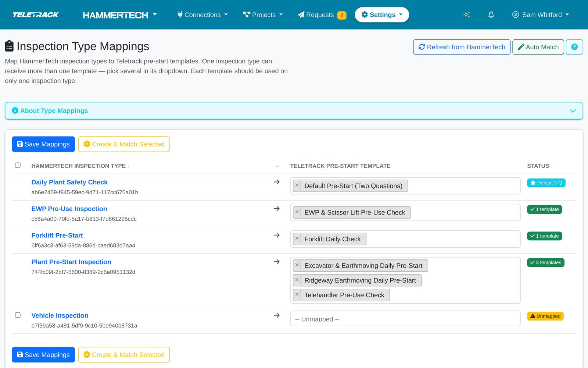The height and width of the screenshot is (368, 588).
Task: Open the sparkle AI assistant icon
Action: coord(467,15)
